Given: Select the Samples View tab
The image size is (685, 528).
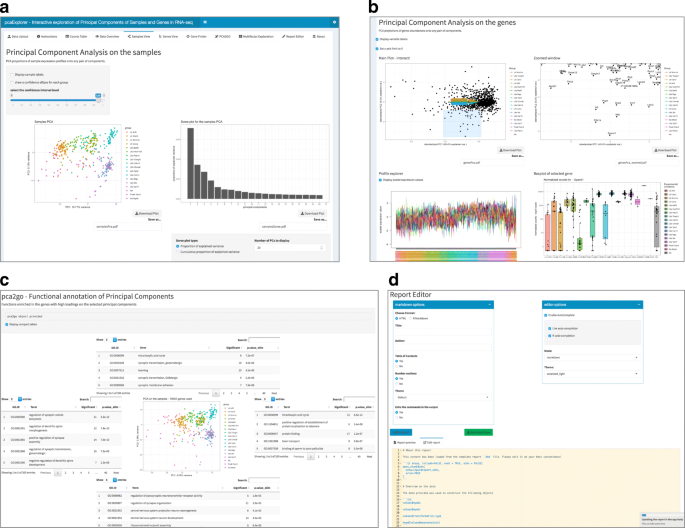Looking at the screenshot, I should tap(139, 37).
